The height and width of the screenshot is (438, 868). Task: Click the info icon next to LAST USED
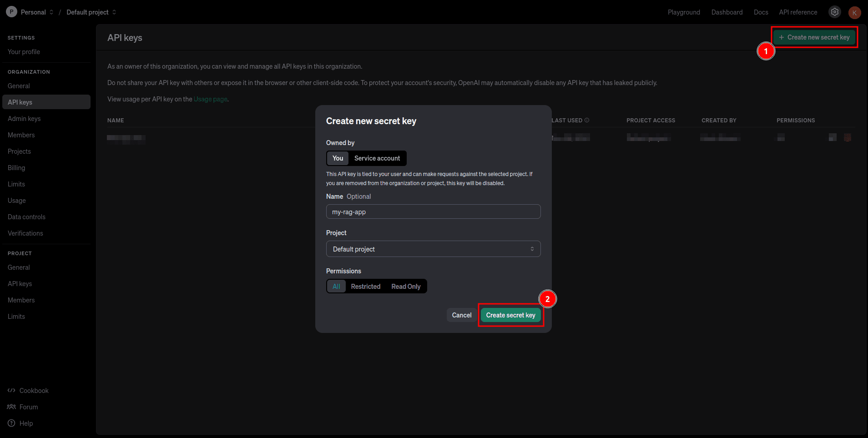(587, 120)
